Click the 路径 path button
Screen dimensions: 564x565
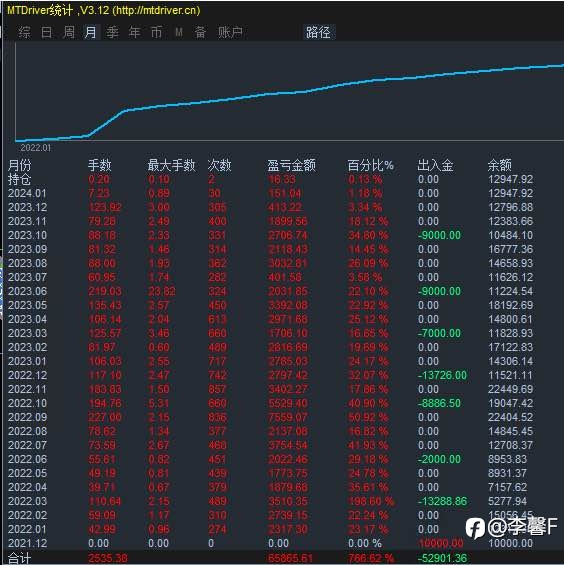tap(319, 32)
